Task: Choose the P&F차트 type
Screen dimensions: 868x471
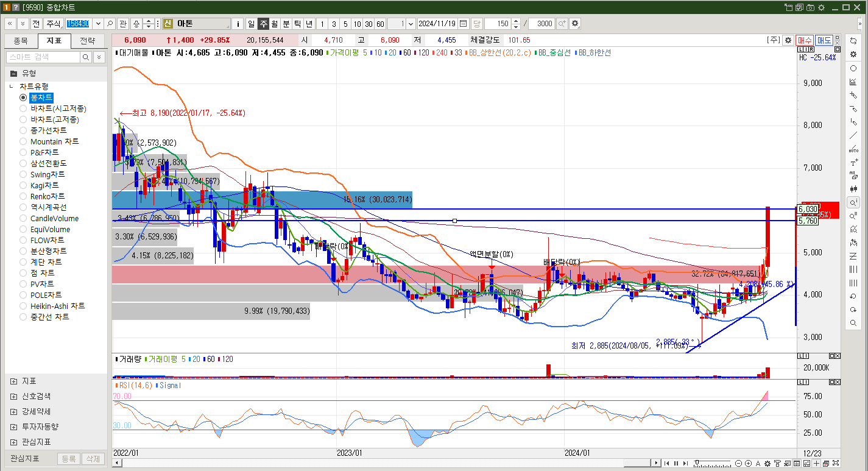Action: [23, 152]
